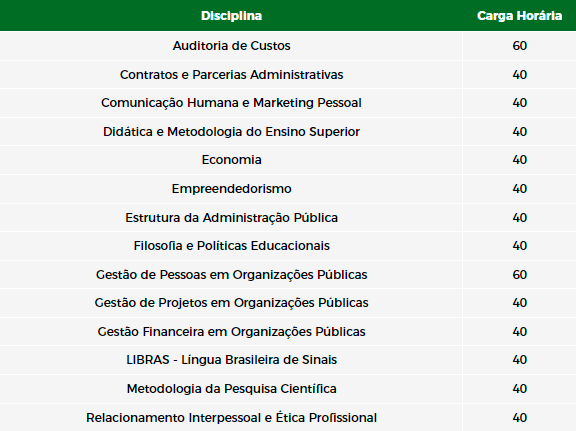
Task: Click the 40 hours value beside Empreendedorismo
Action: point(519,189)
